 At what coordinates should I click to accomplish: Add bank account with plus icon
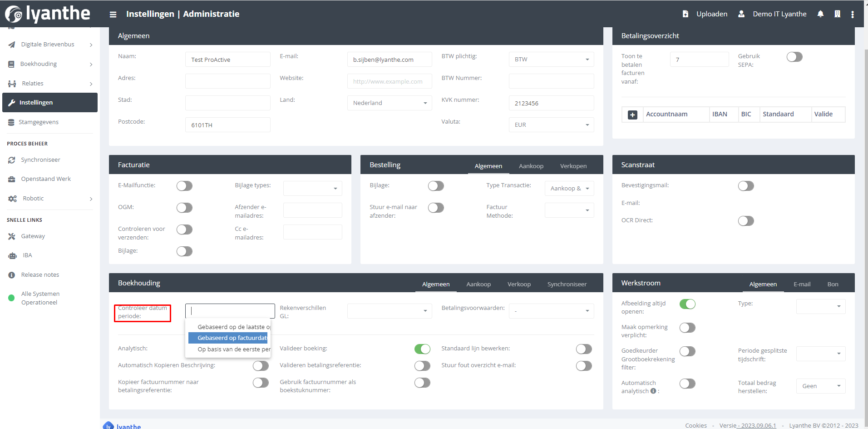pyautogui.click(x=632, y=115)
